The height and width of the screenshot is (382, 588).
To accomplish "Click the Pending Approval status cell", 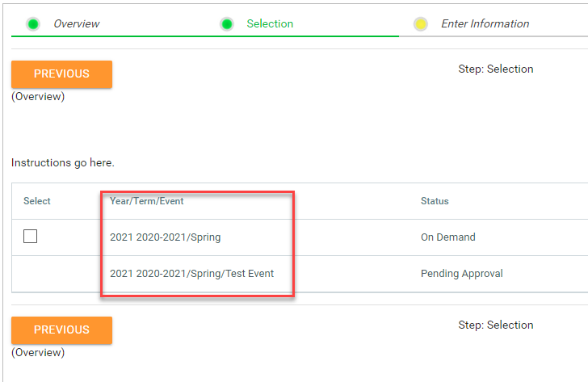I will [461, 274].
